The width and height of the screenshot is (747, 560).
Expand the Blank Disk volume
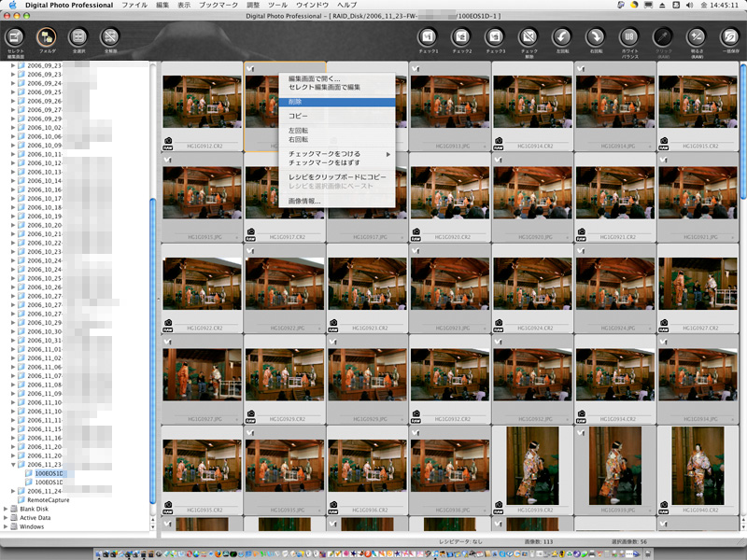click(6, 509)
